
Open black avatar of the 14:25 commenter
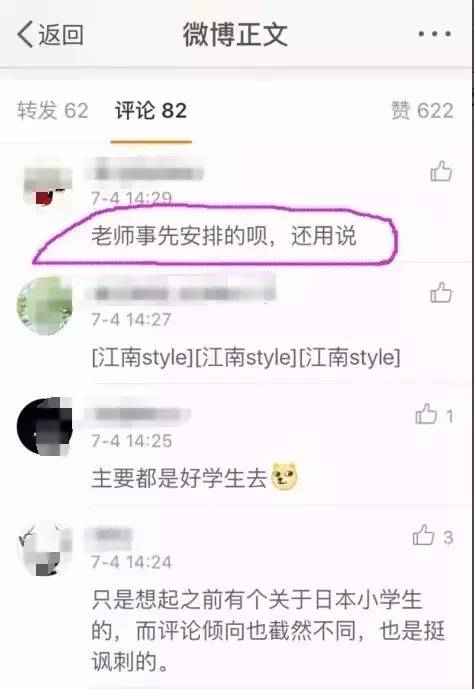[x=44, y=427]
